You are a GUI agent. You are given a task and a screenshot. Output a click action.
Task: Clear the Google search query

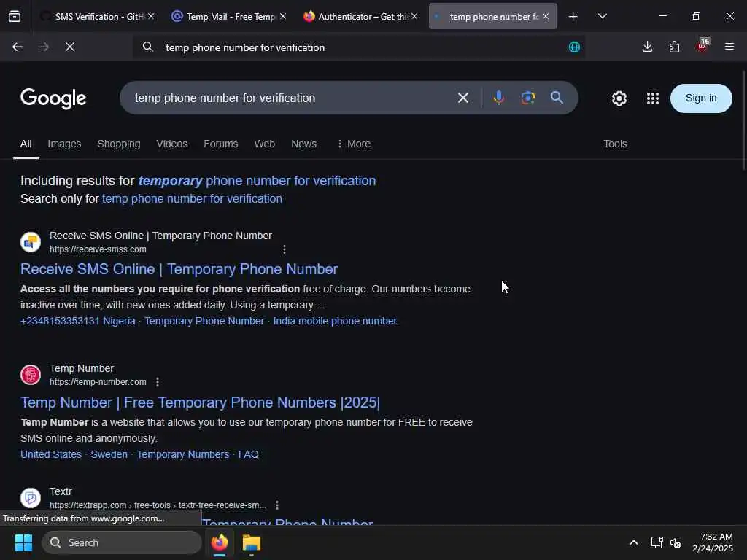[463, 98]
